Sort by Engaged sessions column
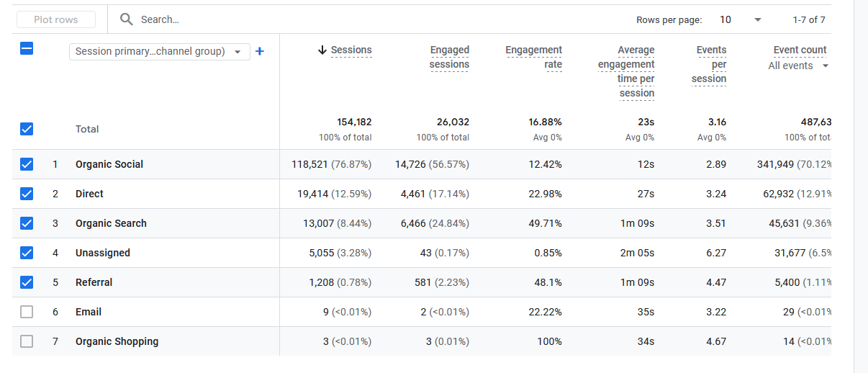The width and height of the screenshot is (868, 373). tap(449, 57)
